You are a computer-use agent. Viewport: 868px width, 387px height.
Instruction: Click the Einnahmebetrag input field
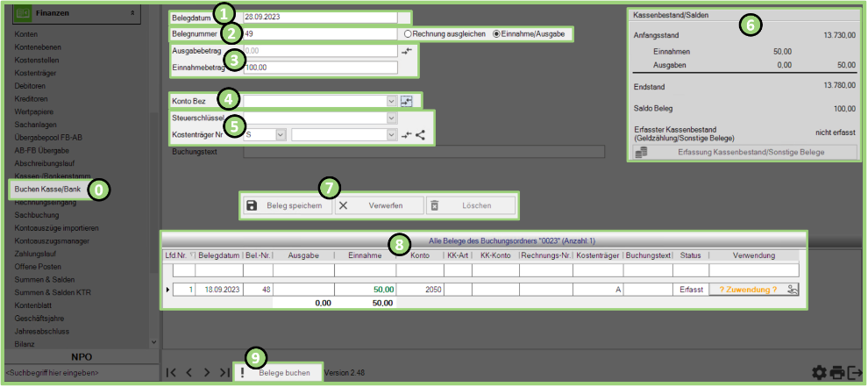(320, 68)
